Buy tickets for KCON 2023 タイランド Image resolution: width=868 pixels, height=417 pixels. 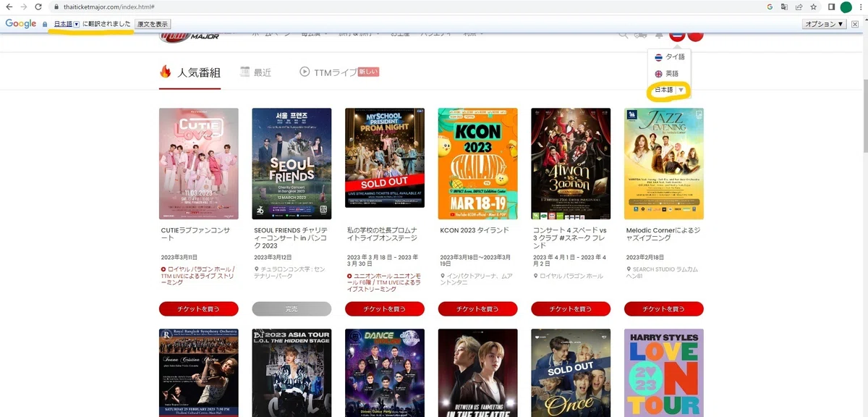coord(477,309)
